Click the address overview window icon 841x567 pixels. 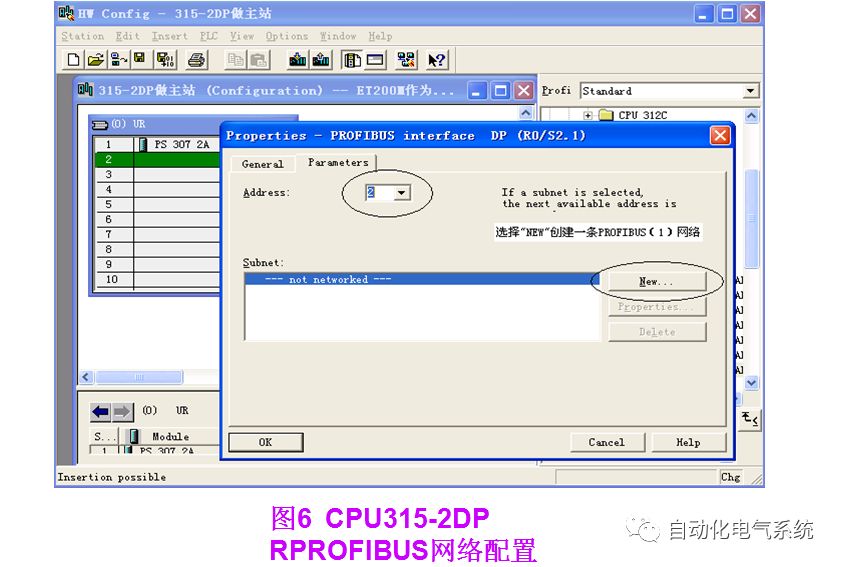point(375,60)
